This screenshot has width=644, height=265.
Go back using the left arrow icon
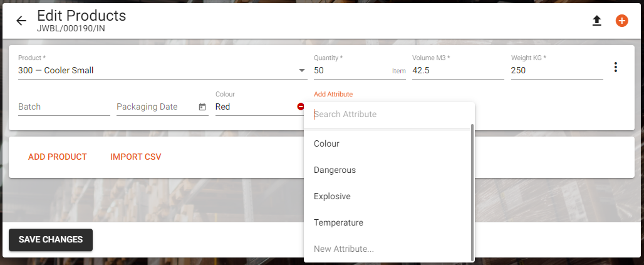pos(21,21)
